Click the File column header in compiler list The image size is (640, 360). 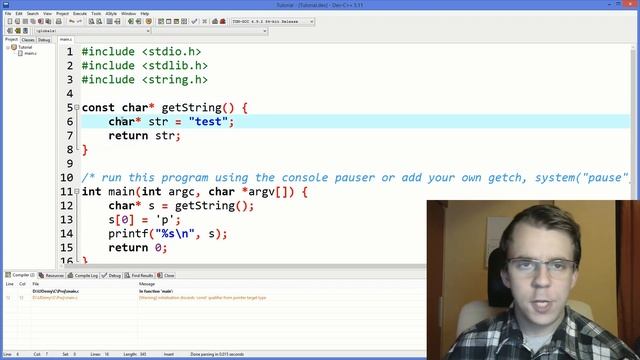click(84, 284)
